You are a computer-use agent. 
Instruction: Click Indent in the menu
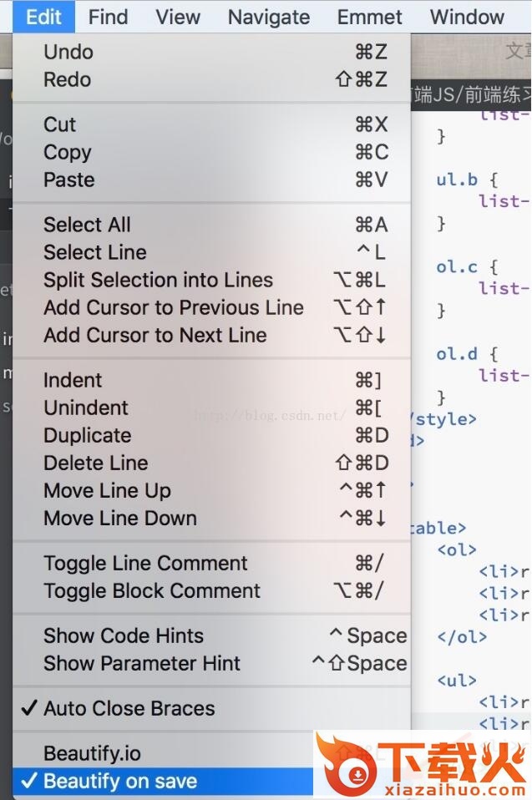click(73, 380)
